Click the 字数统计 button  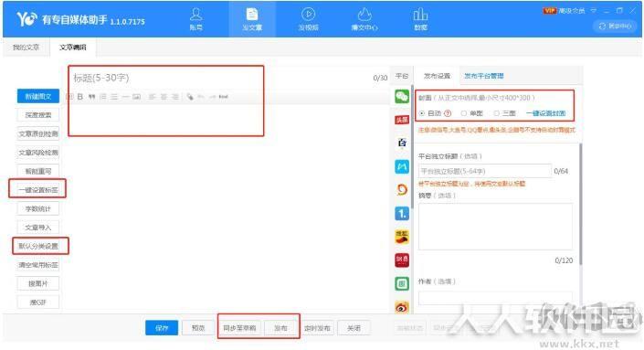[38, 208]
